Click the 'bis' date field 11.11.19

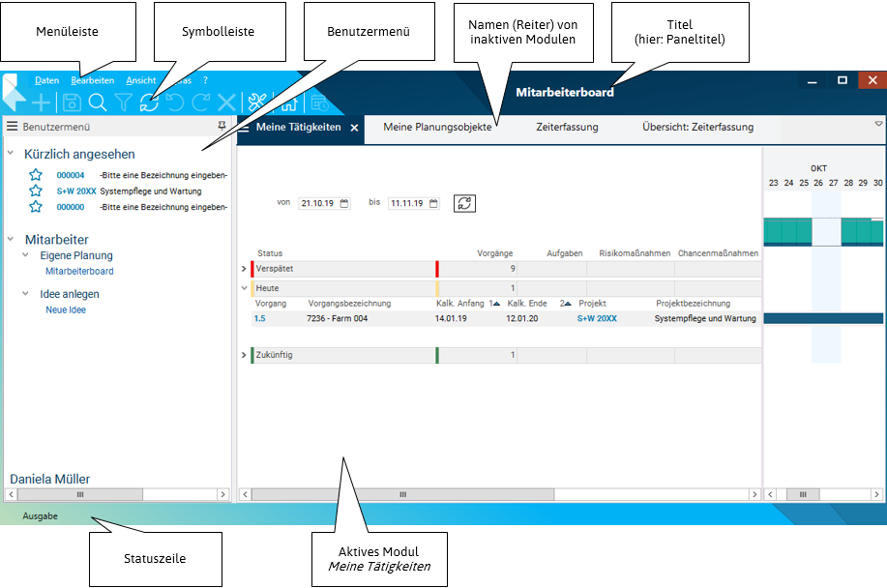406,204
